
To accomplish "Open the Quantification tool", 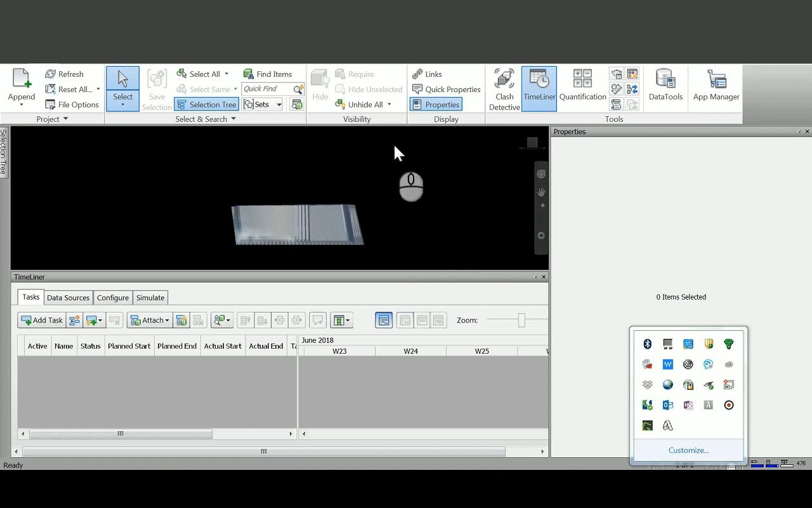I will point(582,88).
